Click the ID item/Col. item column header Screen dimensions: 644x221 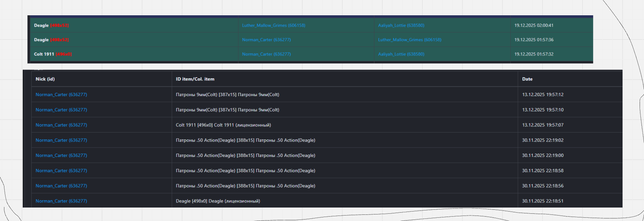(x=195, y=79)
